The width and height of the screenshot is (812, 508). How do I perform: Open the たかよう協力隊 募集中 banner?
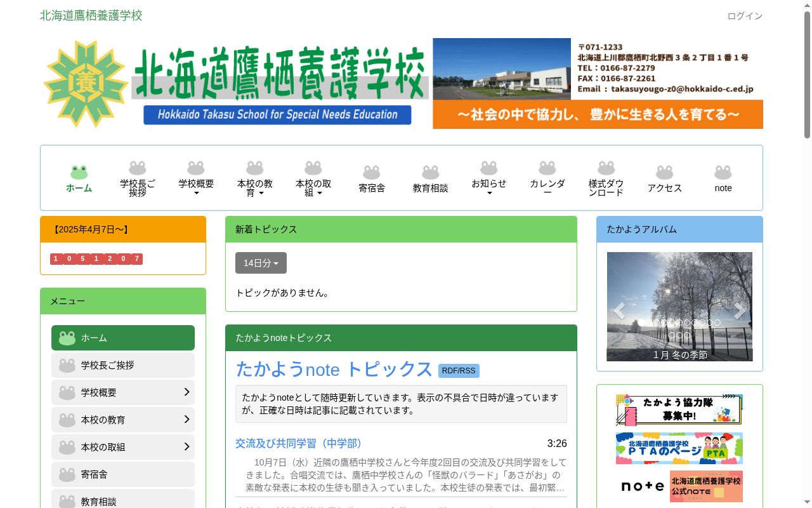point(679,410)
